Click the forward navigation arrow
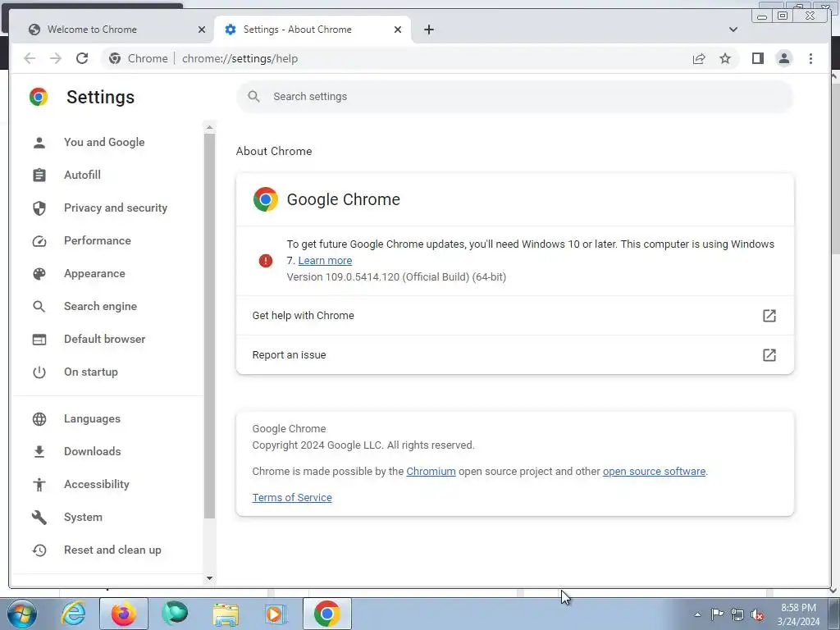The image size is (840, 630). [56, 58]
